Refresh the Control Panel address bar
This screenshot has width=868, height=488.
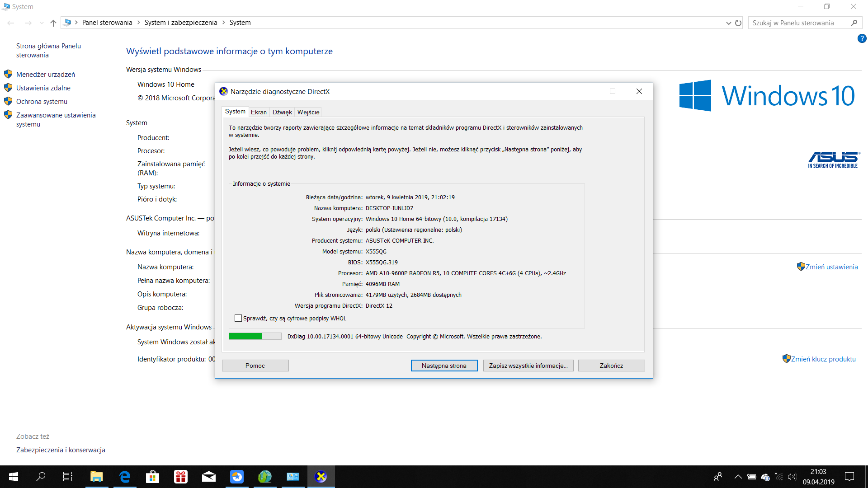738,23
